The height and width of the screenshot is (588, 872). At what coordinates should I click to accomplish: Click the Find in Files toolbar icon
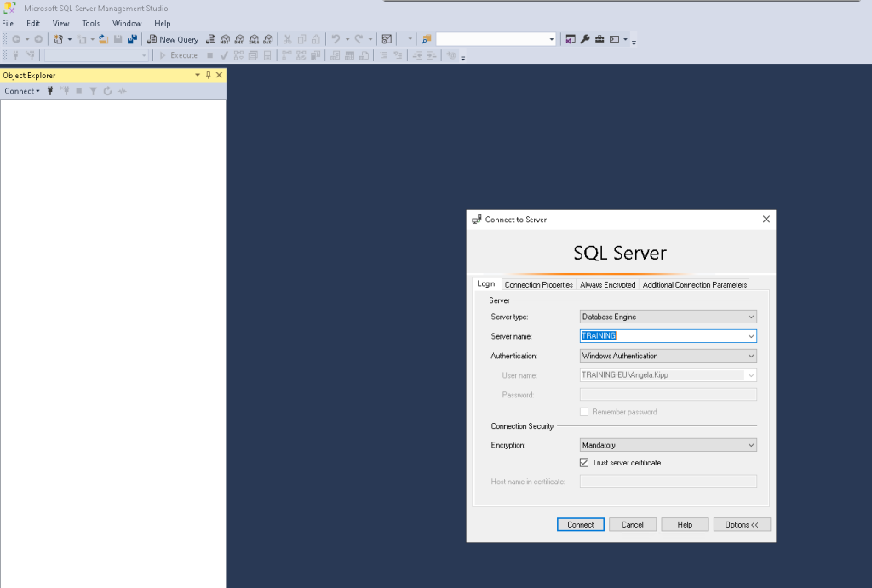click(427, 39)
